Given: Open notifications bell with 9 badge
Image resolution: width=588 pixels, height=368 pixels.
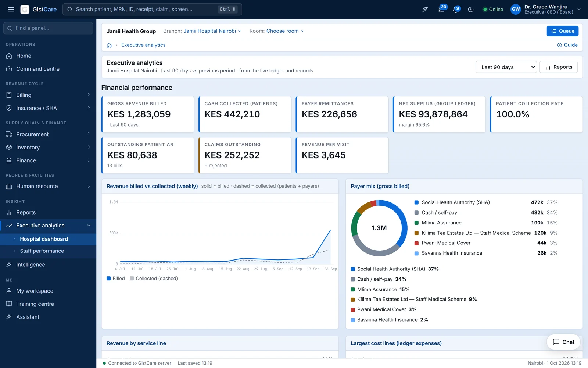Looking at the screenshot, I should (456, 9).
